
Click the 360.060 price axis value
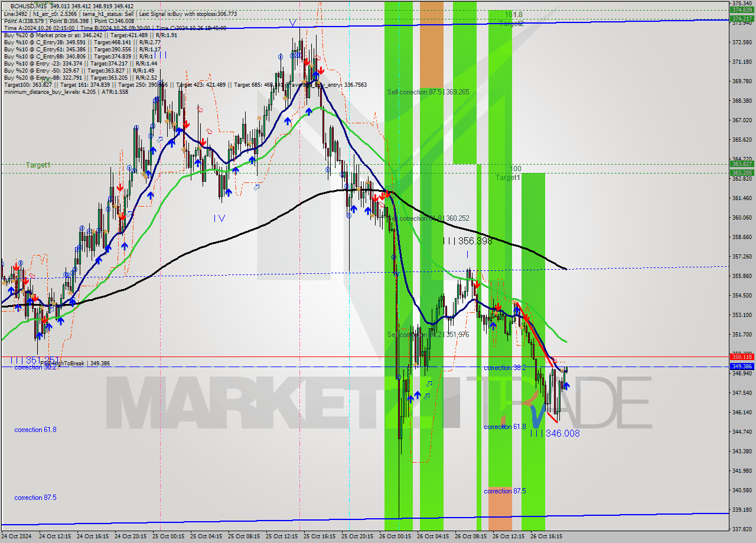click(x=742, y=217)
